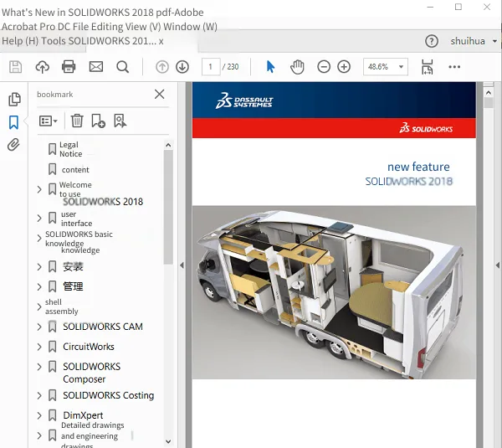Expand the user interface bookmark
This screenshot has height=448, width=502.
click(39, 219)
